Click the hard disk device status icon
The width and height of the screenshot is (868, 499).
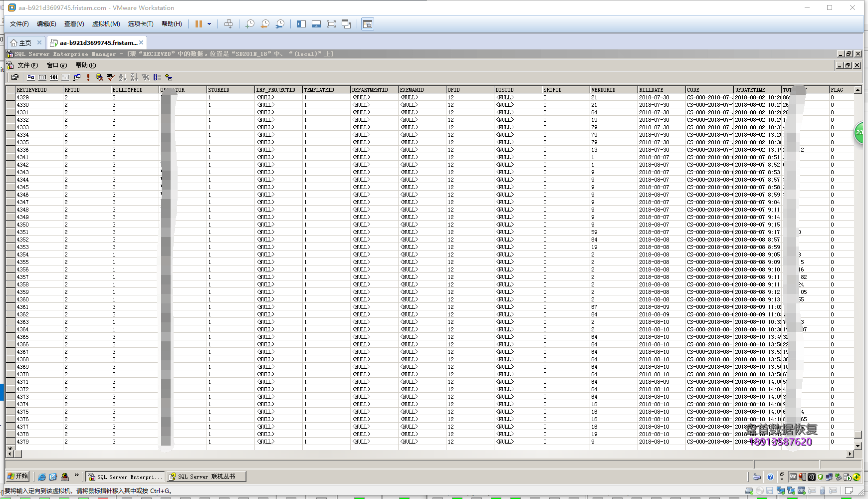pos(749,491)
